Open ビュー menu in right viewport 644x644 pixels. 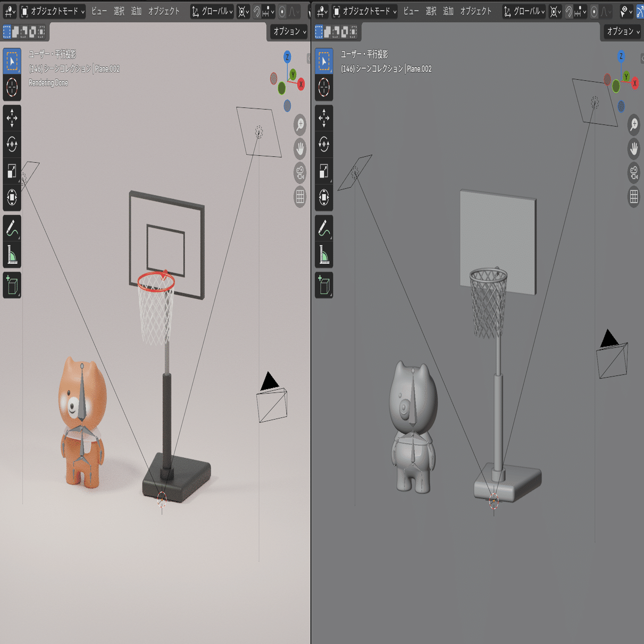click(411, 11)
